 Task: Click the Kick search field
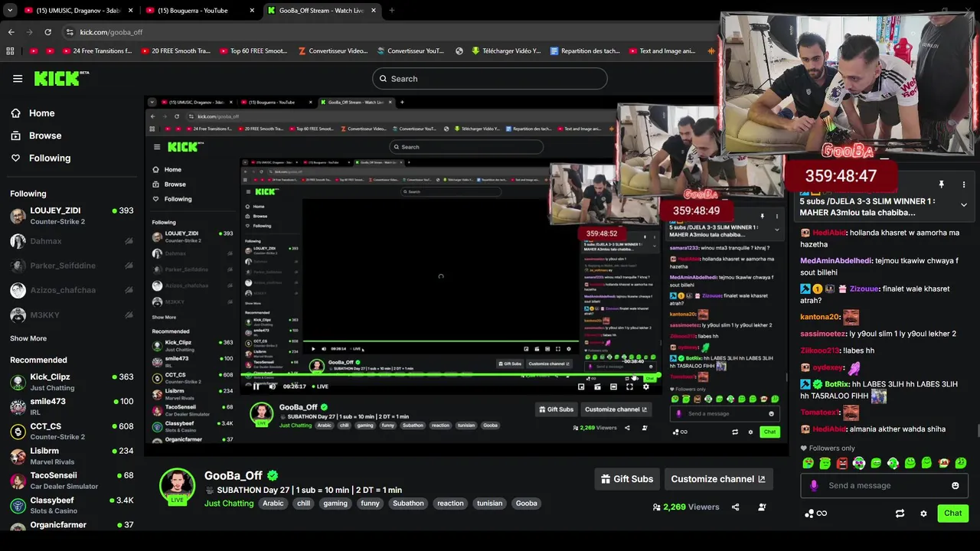pos(490,79)
